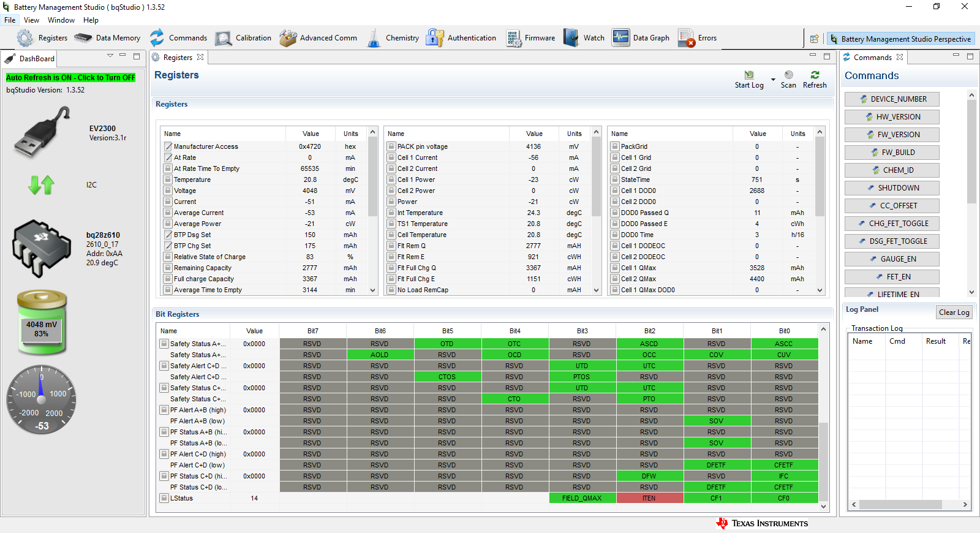This screenshot has width=980, height=533.
Task: Click the Scan registers icon
Action: tap(789, 75)
